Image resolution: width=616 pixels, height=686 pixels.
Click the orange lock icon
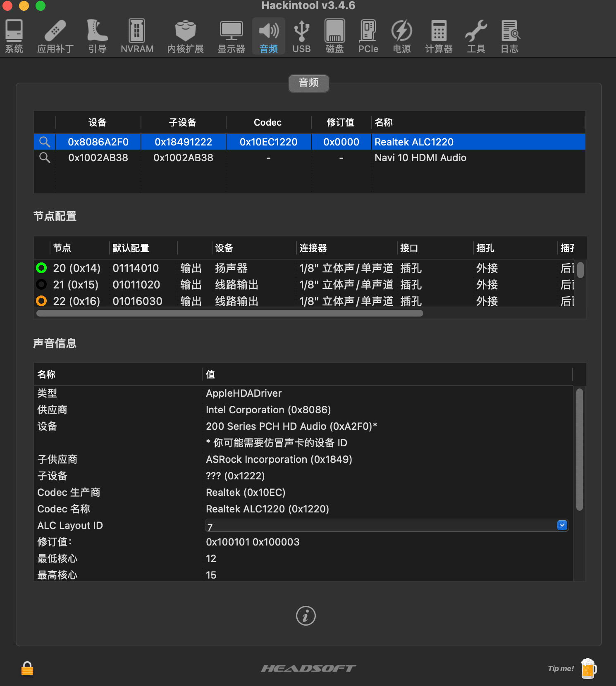27,668
